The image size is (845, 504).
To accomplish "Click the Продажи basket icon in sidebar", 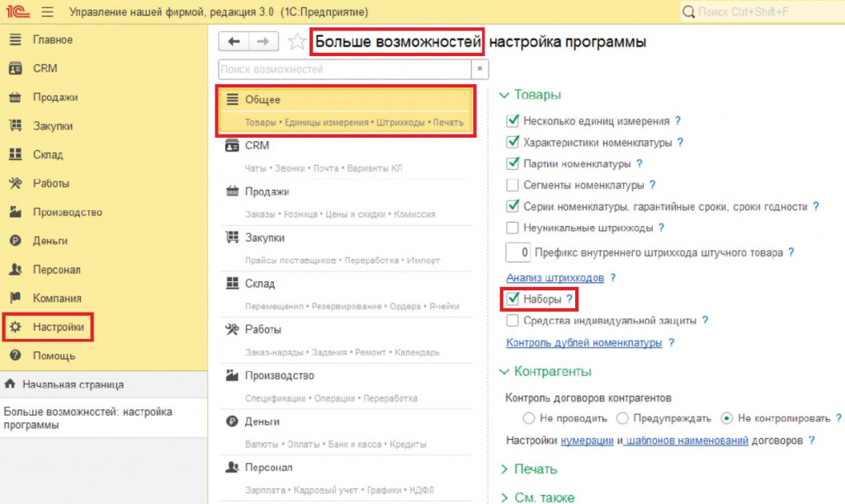I will tap(15, 97).
